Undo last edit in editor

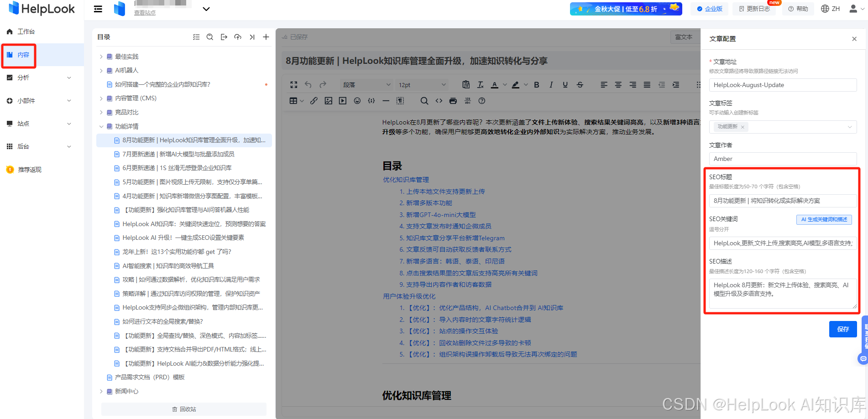click(308, 85)
